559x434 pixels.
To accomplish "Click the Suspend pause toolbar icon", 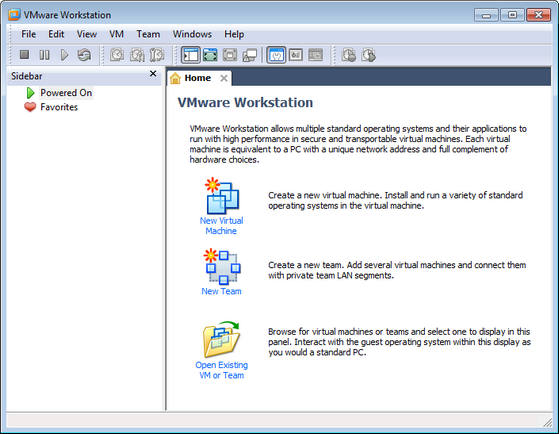I will point(45,55).
